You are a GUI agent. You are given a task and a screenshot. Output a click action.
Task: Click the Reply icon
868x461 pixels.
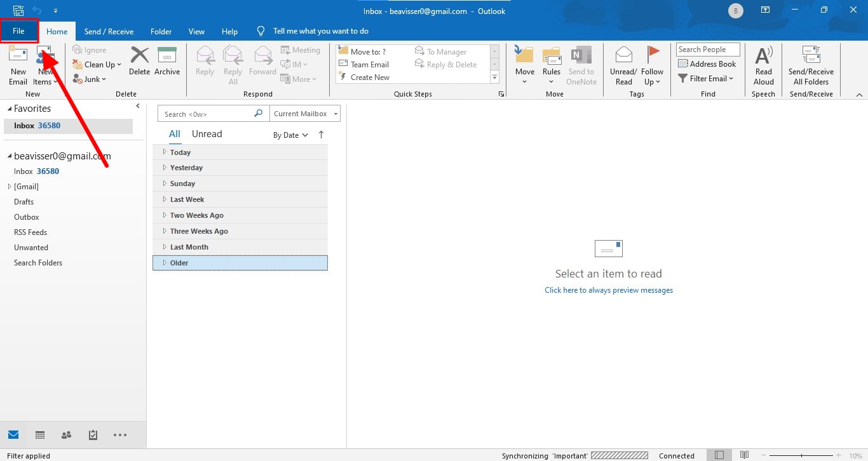pos(205,55)
